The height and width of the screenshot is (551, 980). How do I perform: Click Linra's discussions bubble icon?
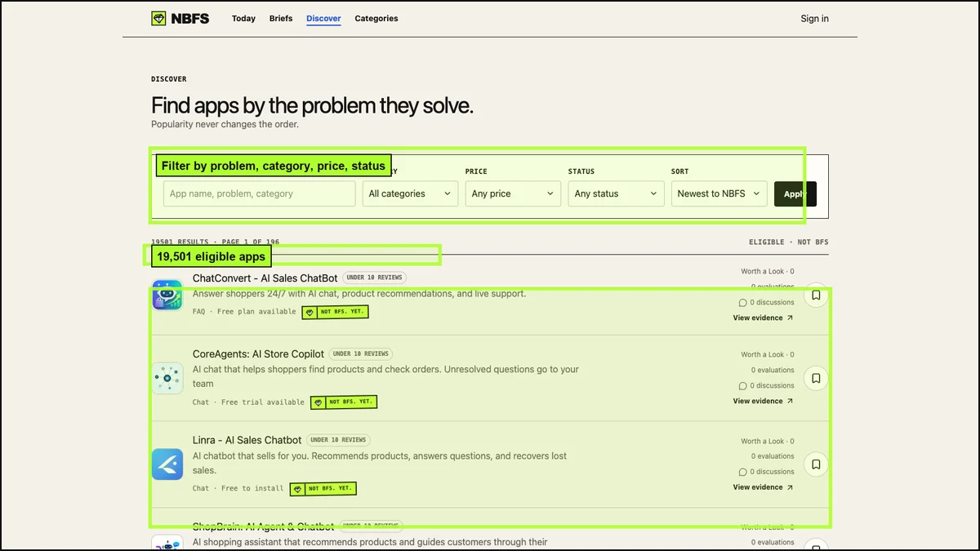[x=742, y=472]
